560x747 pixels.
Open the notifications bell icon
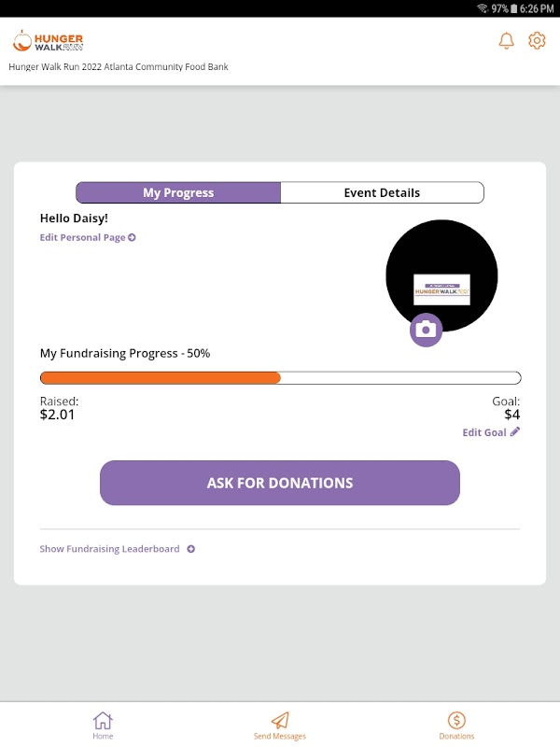tap(507, 41)
